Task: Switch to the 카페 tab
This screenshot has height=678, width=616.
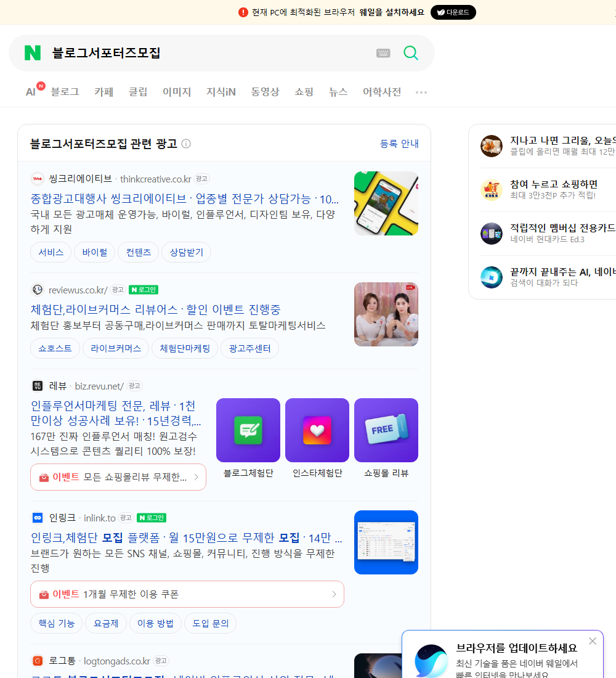Action: point(103,92)
